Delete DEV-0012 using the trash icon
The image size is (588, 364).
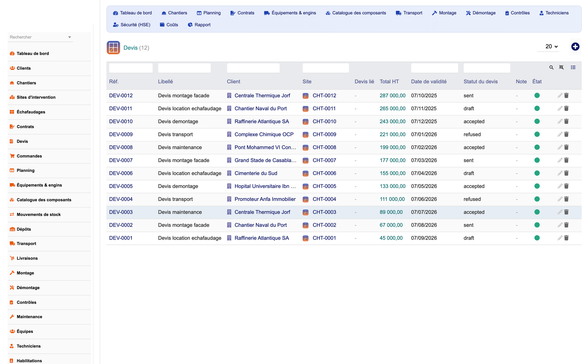point(566,95)
